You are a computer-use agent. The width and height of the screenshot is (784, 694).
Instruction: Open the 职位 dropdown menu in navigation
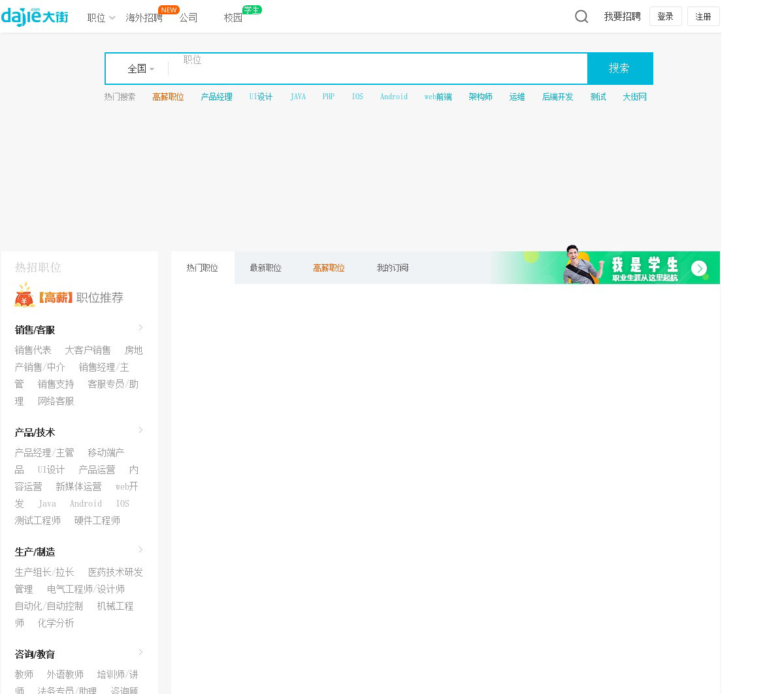(101, 18)
